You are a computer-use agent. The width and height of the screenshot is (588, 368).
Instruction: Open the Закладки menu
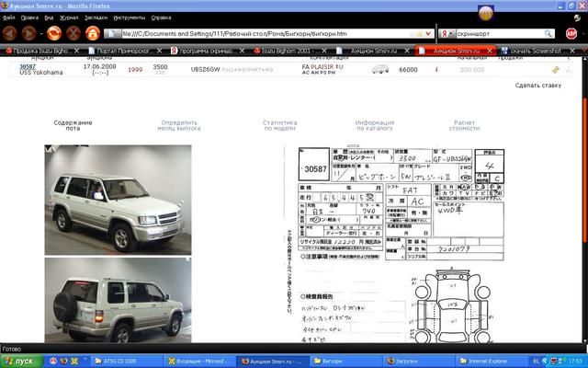point(96,17)
